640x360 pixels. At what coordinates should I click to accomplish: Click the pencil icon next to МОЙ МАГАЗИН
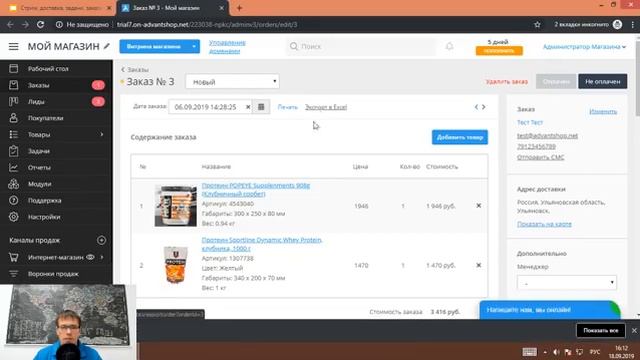(x=107, y=46)
